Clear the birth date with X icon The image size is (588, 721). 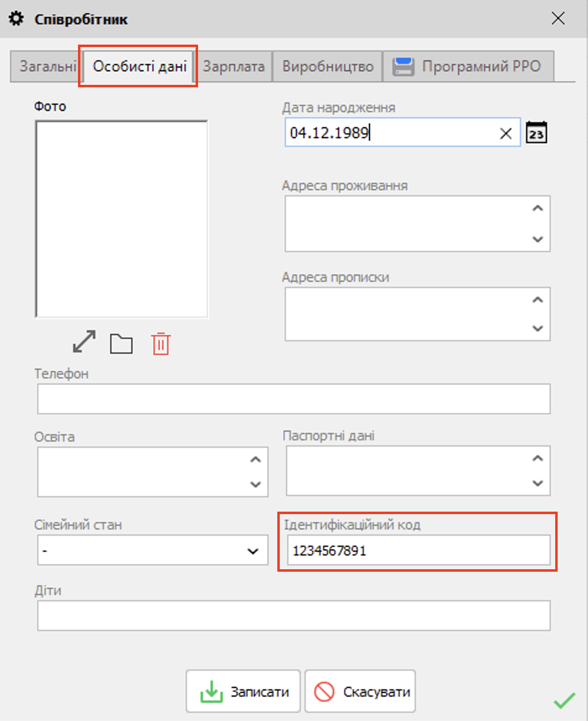click(x=506, y=133)
